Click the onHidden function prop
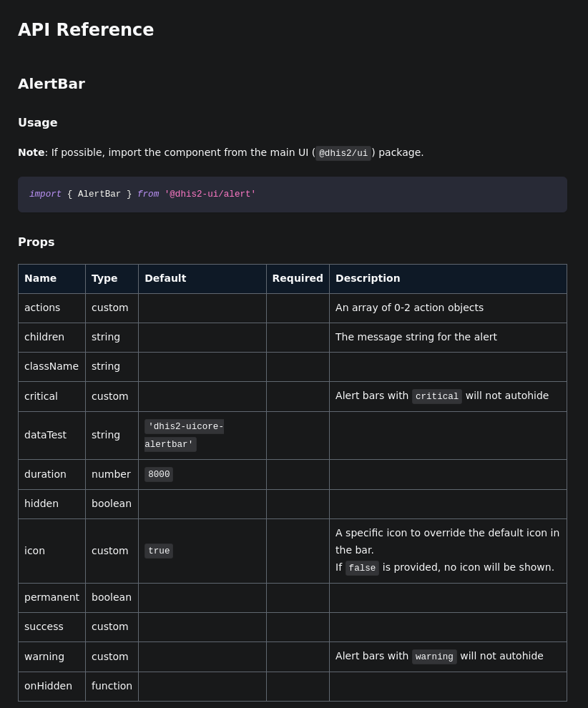The width and height of the screenshot is (588, 708). click(48, 686)
